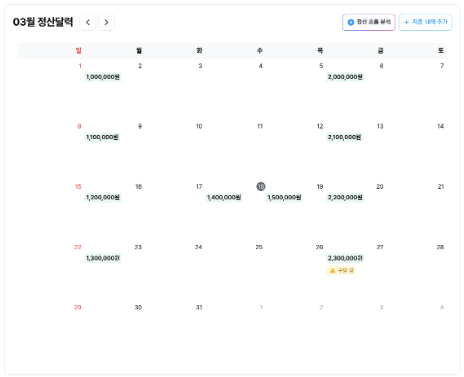This screenshot has height=377, width=464.
Task: Open the 1,100,000원 settlement entry
Action: pyautogui.click(x=102, y=137)
